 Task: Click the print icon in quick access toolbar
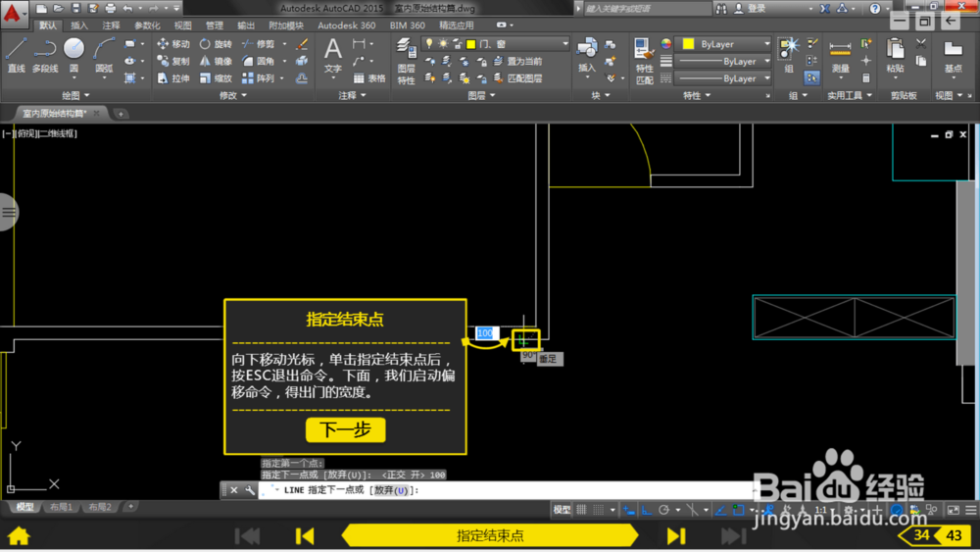(x=111, y=8)
